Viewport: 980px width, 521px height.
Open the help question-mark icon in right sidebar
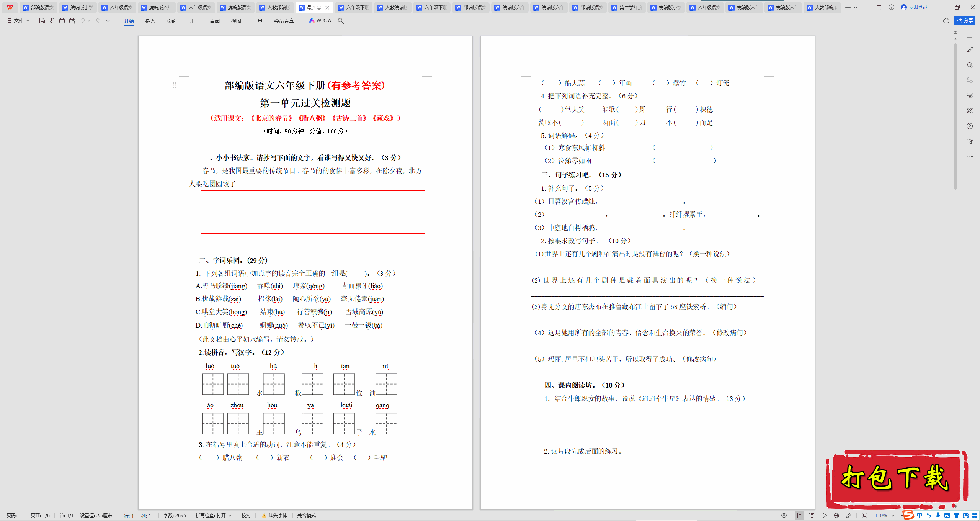tap(970, 126)
